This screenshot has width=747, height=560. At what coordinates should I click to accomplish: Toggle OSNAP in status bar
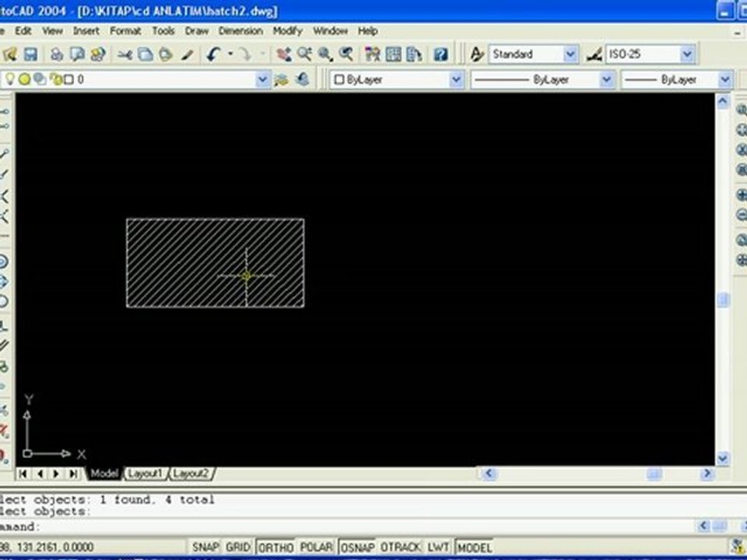click(x=357, y=547)
